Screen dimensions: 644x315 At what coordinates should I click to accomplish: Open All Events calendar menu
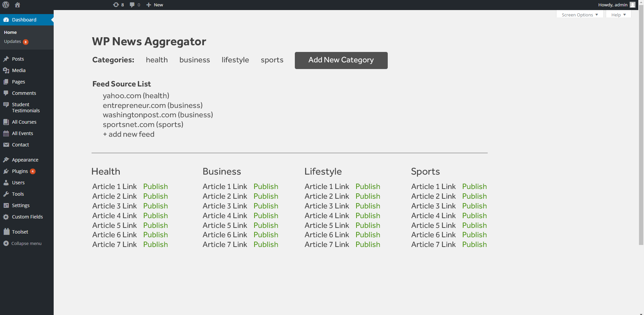22,133
